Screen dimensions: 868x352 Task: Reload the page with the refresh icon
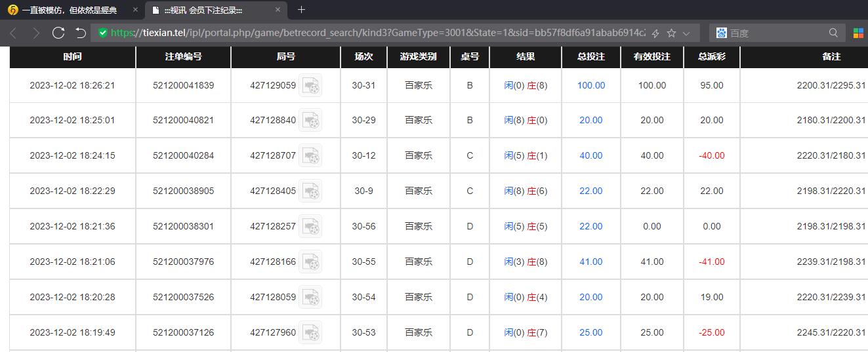click(x=58, y=33)
